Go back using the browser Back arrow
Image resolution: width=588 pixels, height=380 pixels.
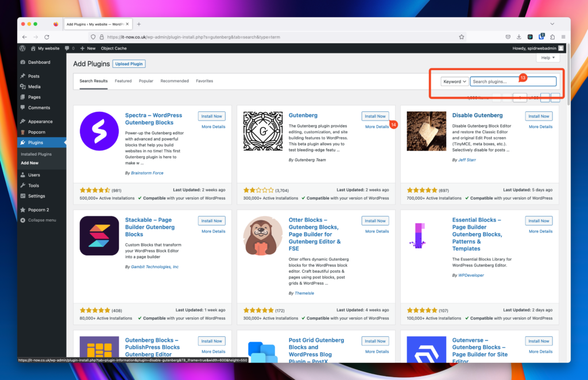(24, 37)
